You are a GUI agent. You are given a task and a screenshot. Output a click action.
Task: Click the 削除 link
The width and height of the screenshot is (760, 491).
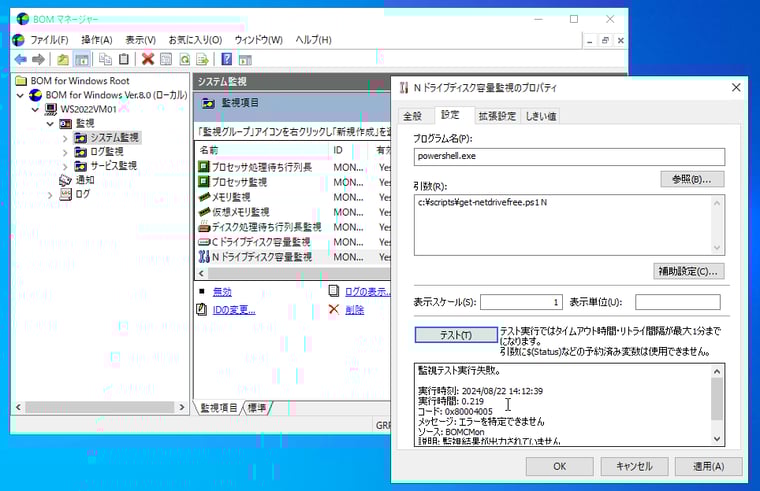click(x=354, y=310)
